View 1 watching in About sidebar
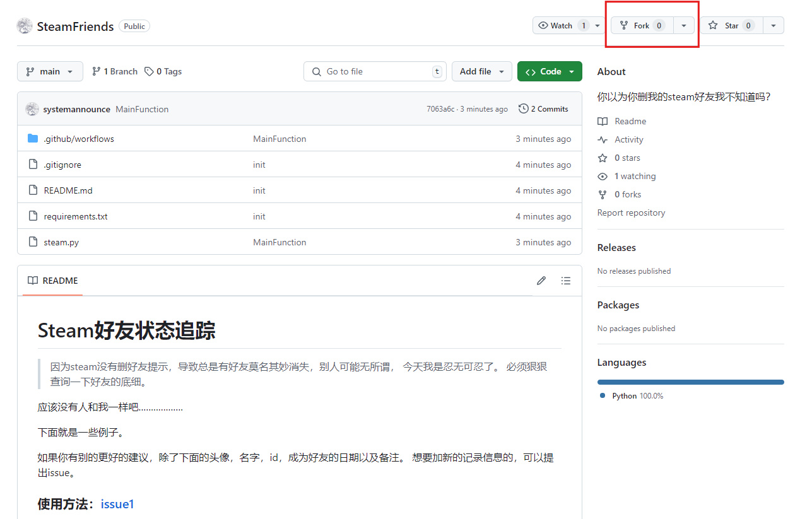This screenshot has width=812, height=519. [x=627, y=176]
